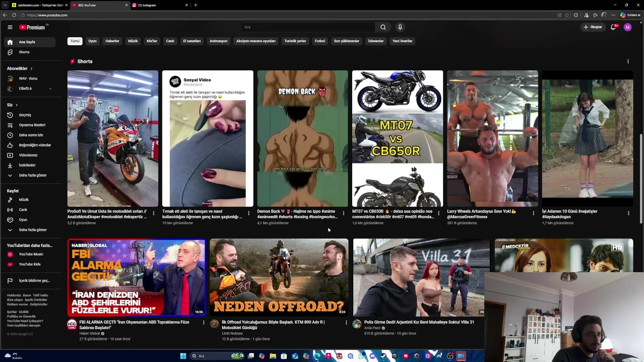The image size is (644, 362).
Task: Open Steam from the taskbar
Action: [x=383, y=356]
